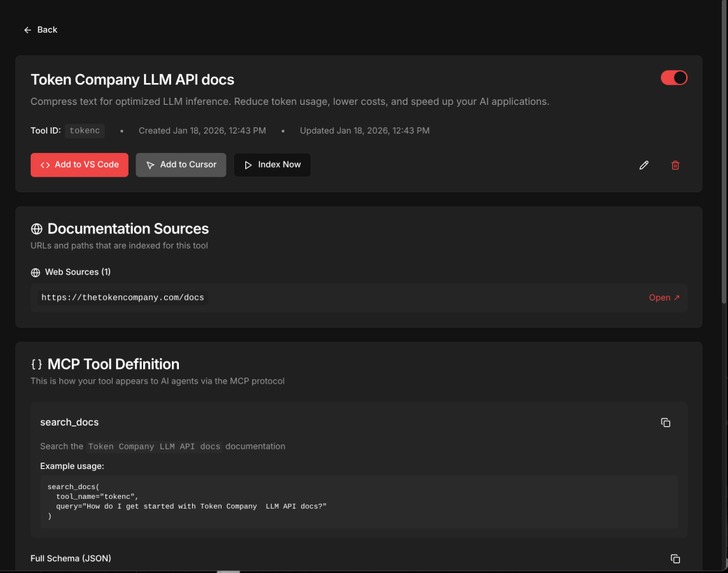Click the Web Sources (1) label
728x573 pixels.
(78, 272)
